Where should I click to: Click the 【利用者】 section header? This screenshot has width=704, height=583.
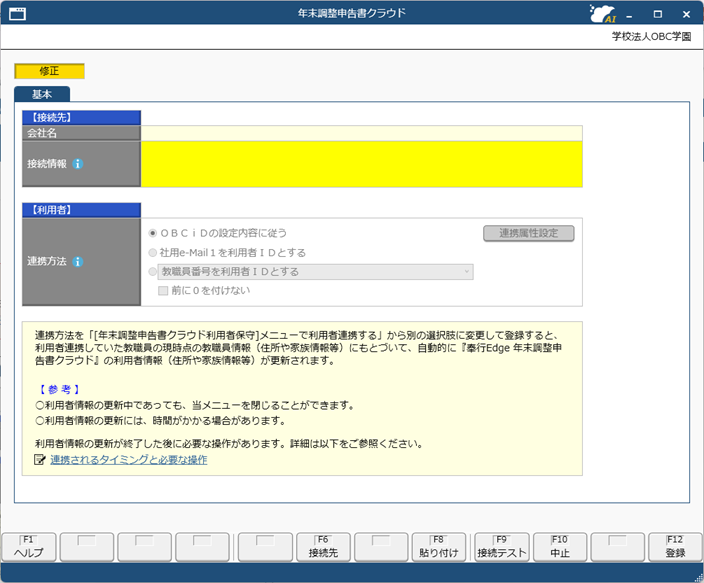click(x=81, y=210)
